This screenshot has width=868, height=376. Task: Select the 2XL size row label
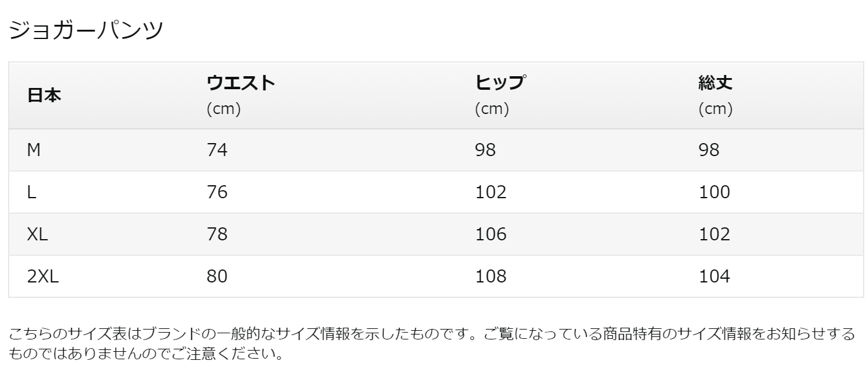(x=43, y=276)
